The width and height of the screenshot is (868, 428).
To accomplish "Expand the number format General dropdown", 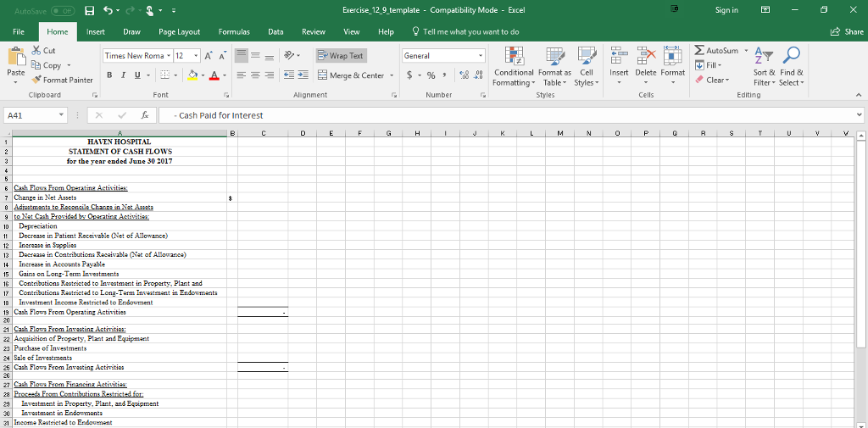I will coord(481,56).
